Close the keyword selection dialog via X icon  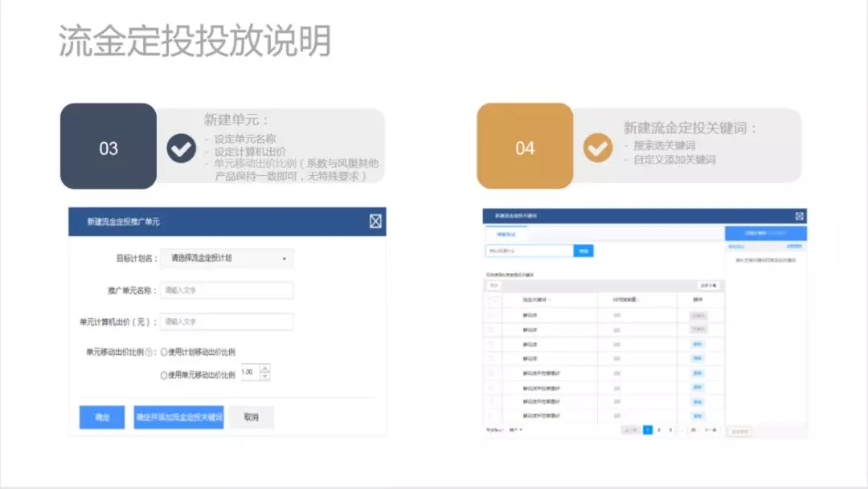click(x=800, y=217)
